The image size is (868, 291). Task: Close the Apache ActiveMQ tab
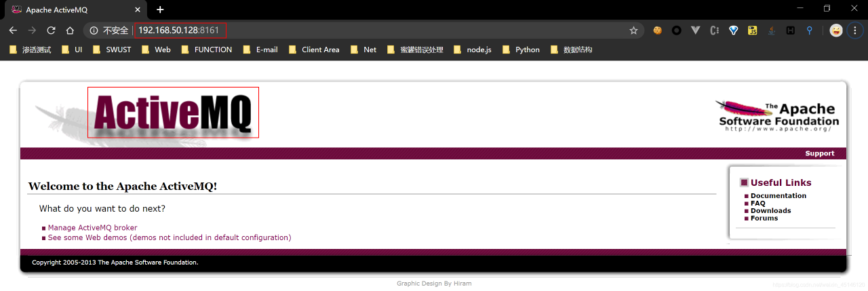tap(138, 10)
